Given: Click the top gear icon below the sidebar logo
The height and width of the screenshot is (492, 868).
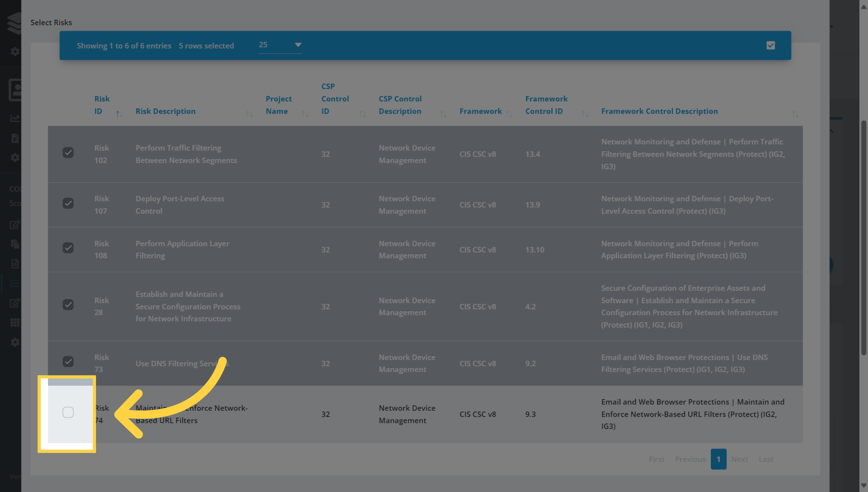Looking at the screenshot, I should coord(15,51).
